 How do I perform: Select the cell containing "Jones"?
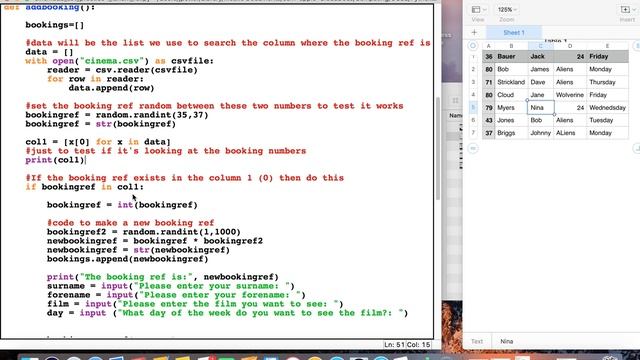point(511,120)
